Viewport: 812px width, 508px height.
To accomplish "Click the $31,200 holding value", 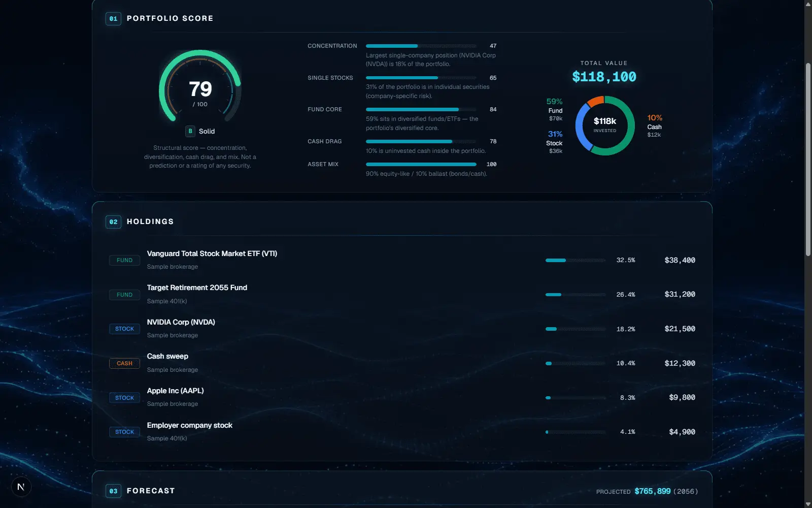I will [680, 294].
